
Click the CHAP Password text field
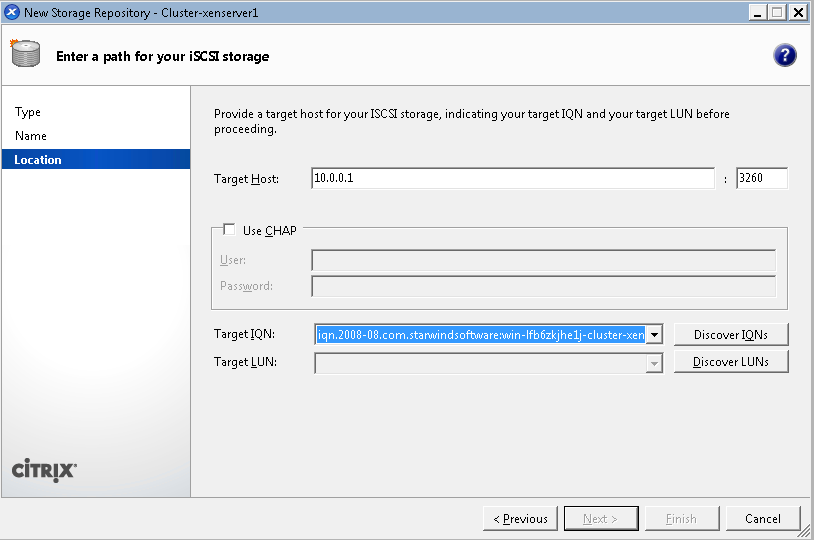coord(543,286)
